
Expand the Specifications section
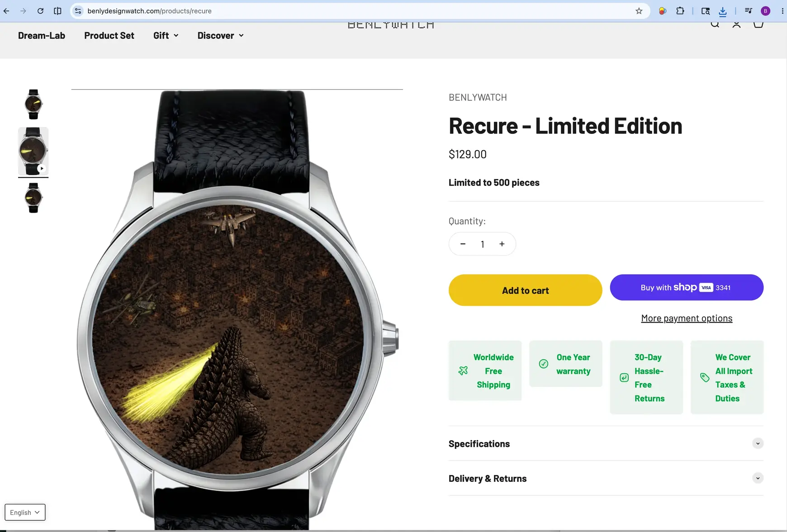[606, 443]
